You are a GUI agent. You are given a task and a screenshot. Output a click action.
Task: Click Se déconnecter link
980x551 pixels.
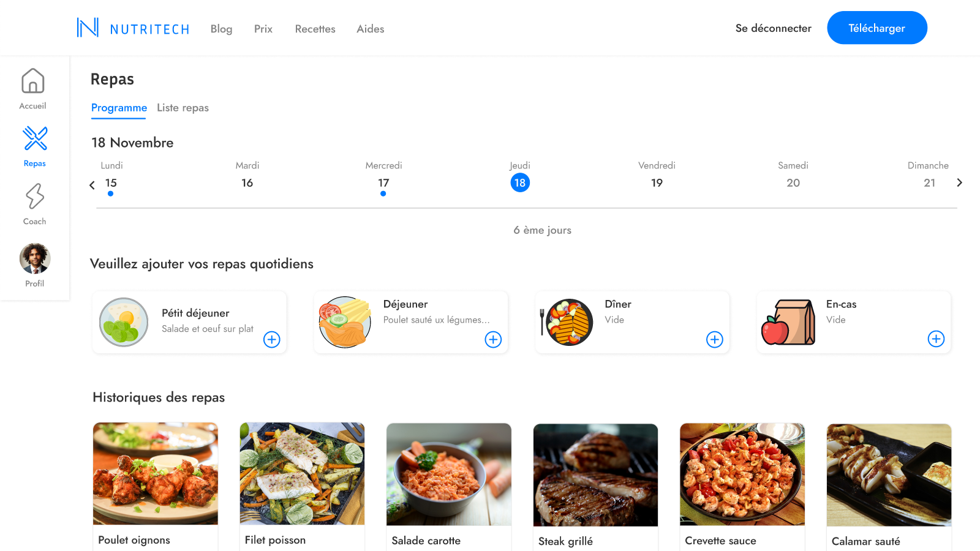pos(773,28)
